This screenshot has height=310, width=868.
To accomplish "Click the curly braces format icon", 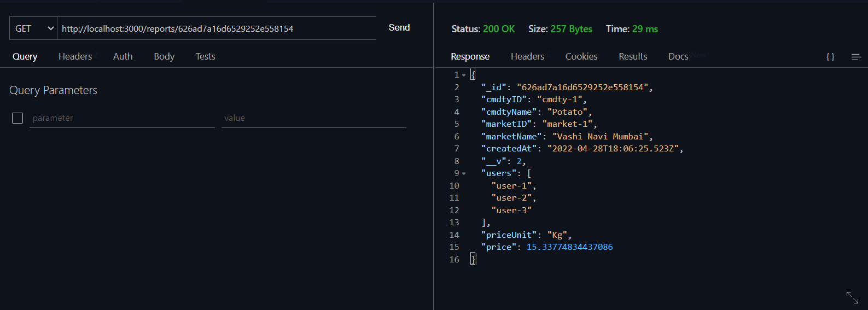I will tap(830, 57).
